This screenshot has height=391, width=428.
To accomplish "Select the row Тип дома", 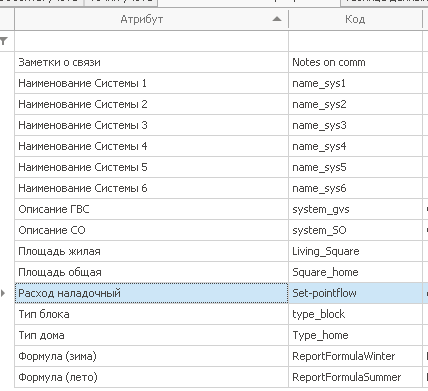I will click(151, 335).
